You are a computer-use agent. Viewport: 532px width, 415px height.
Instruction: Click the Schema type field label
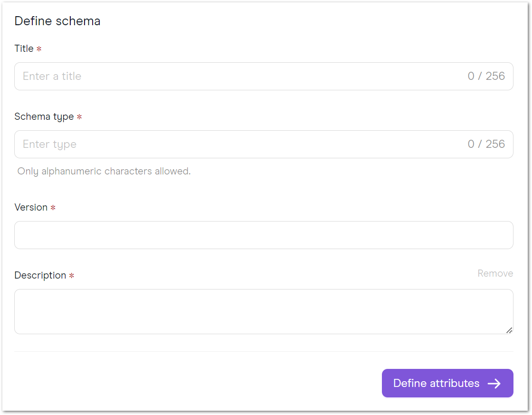pyautogui.click(x=44, y=117)
